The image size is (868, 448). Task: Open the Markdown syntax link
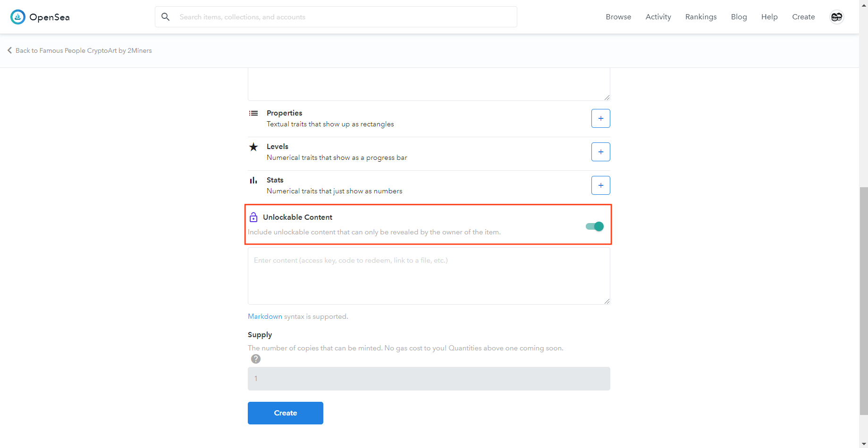[265, 316]
